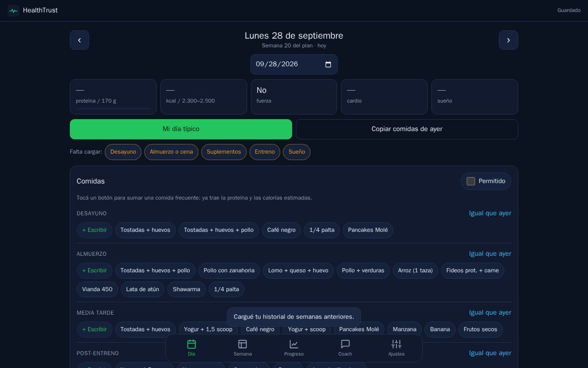Open Ajustes sliders tab
Viewport: 588px width, 368px height.
[396, 348]
